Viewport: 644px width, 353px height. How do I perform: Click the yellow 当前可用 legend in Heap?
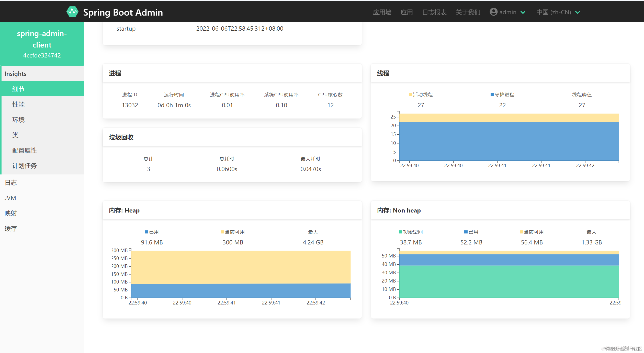tap(222, 232)
